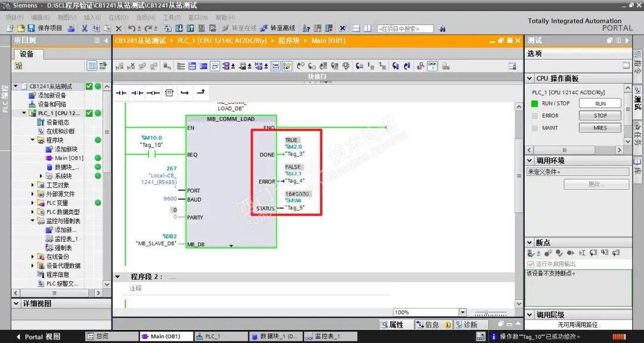This screenshot has height=343, width=644.
Task: Open the zoom level 100% dropdown
Action: (463, 312)
